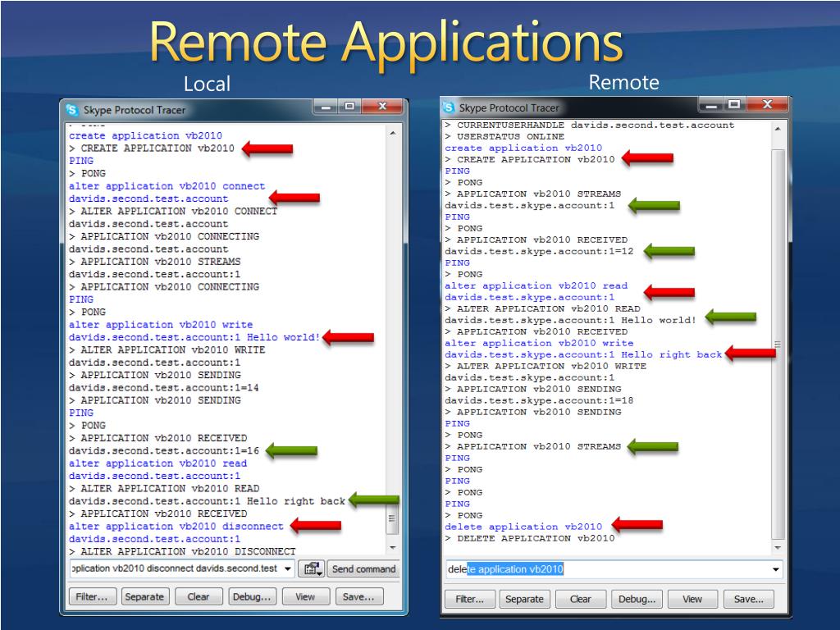The width and height of the screenshot is (840, 630).
Task: Close the Remote Skype Protocol Tracer window
Action: tap(767, 104)
